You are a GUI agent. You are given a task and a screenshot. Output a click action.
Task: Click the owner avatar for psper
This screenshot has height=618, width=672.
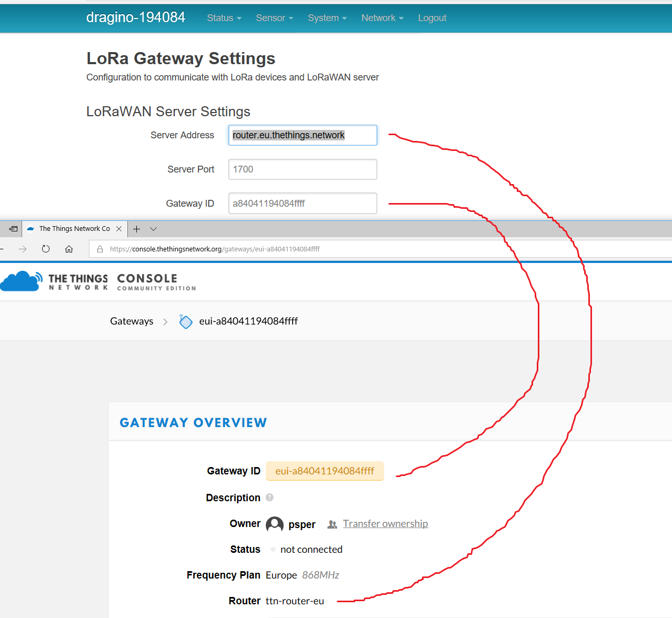(x=275, y=524)
